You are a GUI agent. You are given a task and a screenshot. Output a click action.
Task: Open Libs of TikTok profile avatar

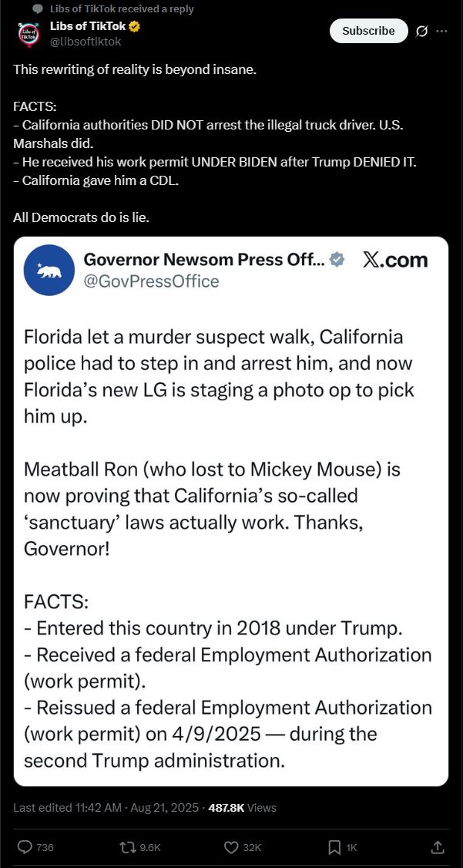[x=29, y=35]
